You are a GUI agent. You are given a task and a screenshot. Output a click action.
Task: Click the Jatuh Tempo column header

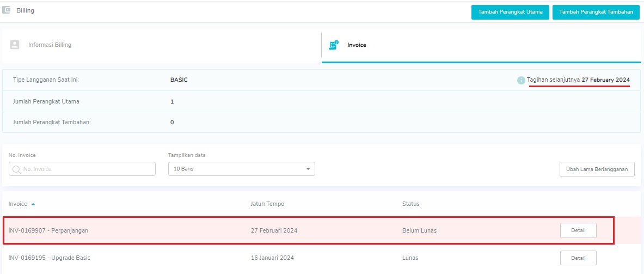tap(267, 204)
